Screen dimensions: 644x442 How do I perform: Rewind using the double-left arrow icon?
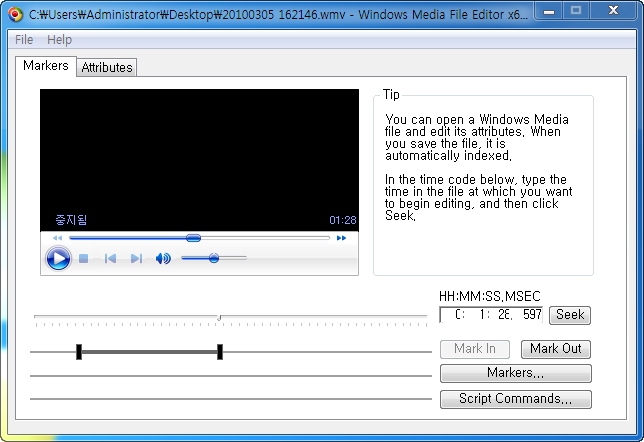[57, 238]
